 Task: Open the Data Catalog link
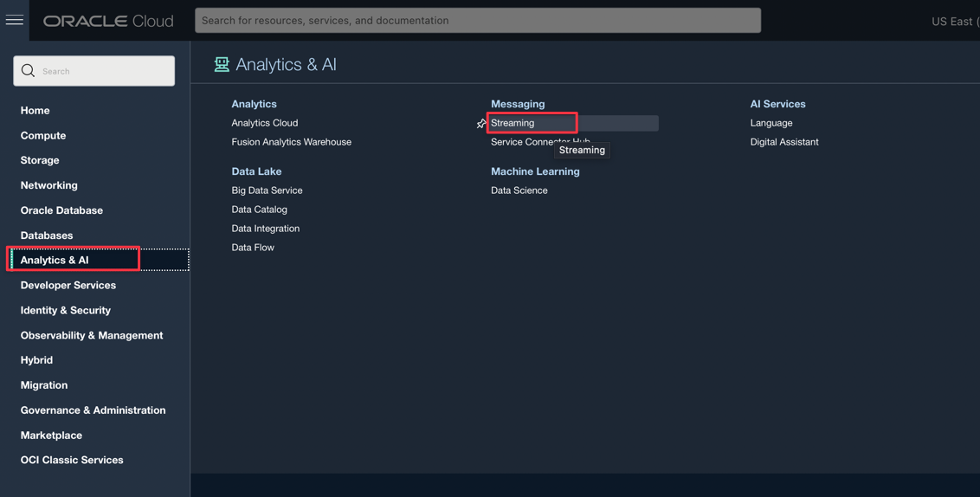pyautogui.click(x=260, y=210)
